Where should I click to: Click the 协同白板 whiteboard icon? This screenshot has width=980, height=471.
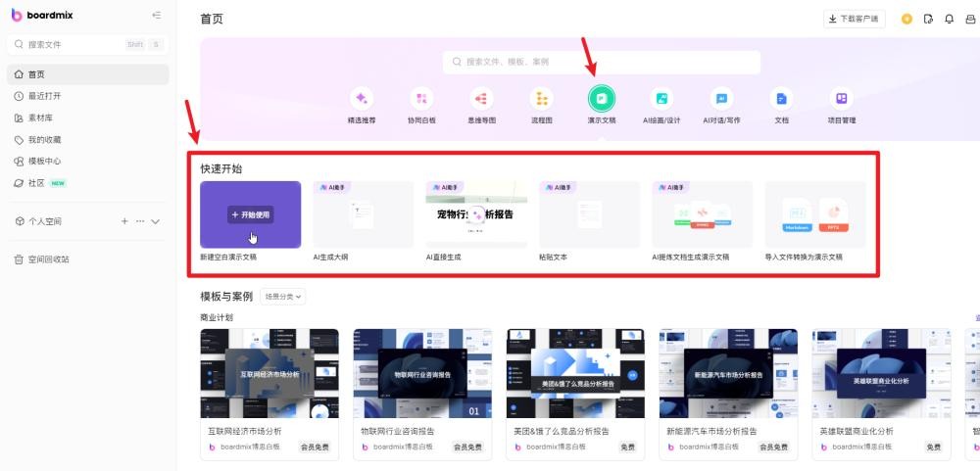pyautogui.click(x=421, y=99)
